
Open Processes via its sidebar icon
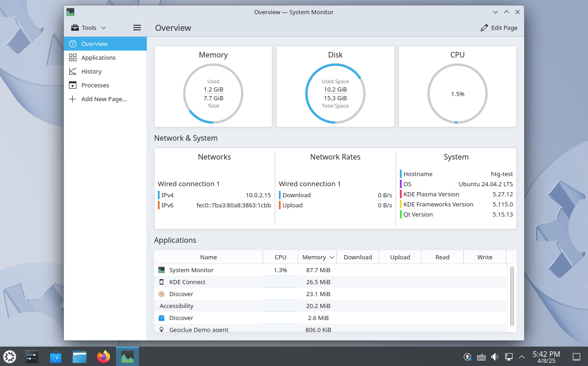tap(73, 85)
